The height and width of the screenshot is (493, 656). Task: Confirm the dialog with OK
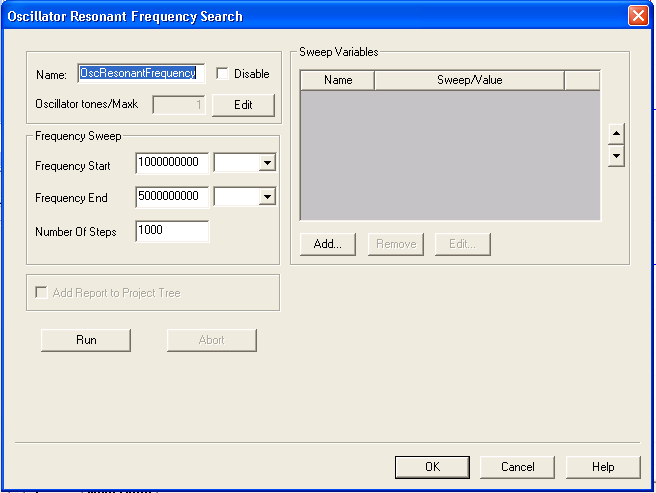click(x=432, y=467)
